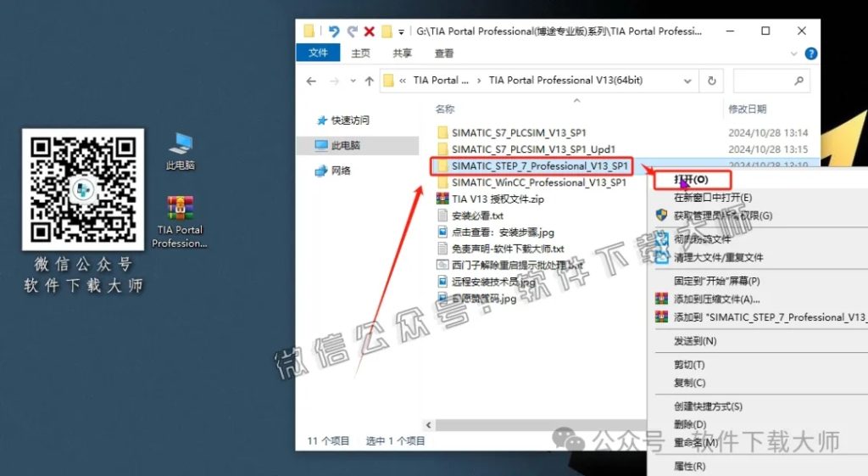Open the blue help question mark
The width and height of the screenshot is (868, 476).
pyautogui.click(x=811, y=53)
